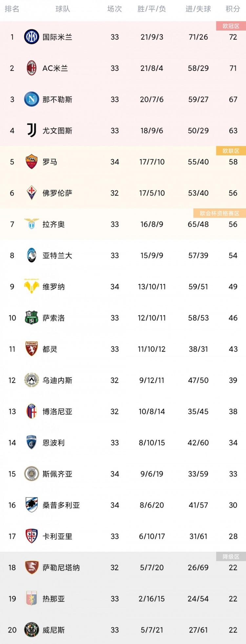Click the Roma (罗马) club crest

[x=31, y=162]
